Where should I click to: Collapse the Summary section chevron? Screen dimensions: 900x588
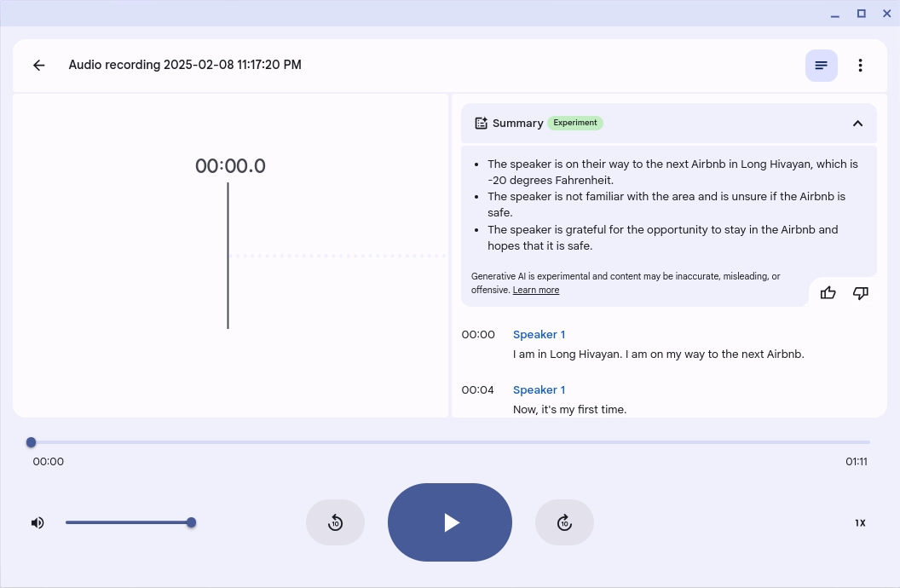coord(857,124)
